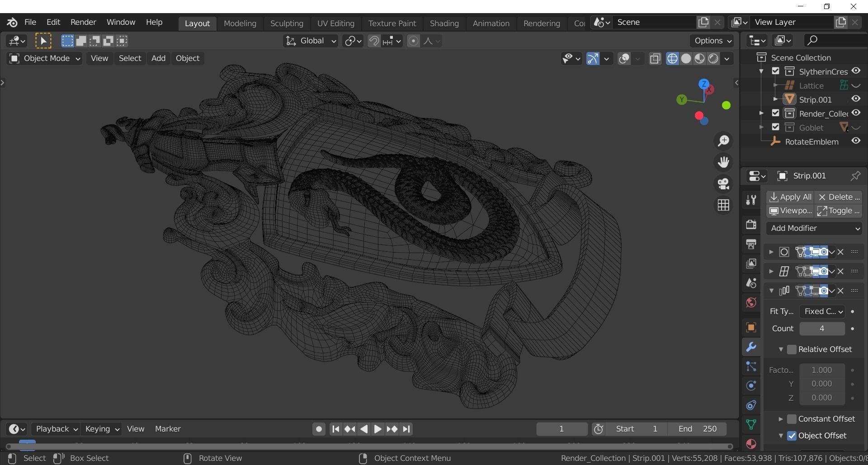The height and width of the screenshot is (465, 868).
Task: Hide Strip.001 using its eye icon
Action: [856, 99]
